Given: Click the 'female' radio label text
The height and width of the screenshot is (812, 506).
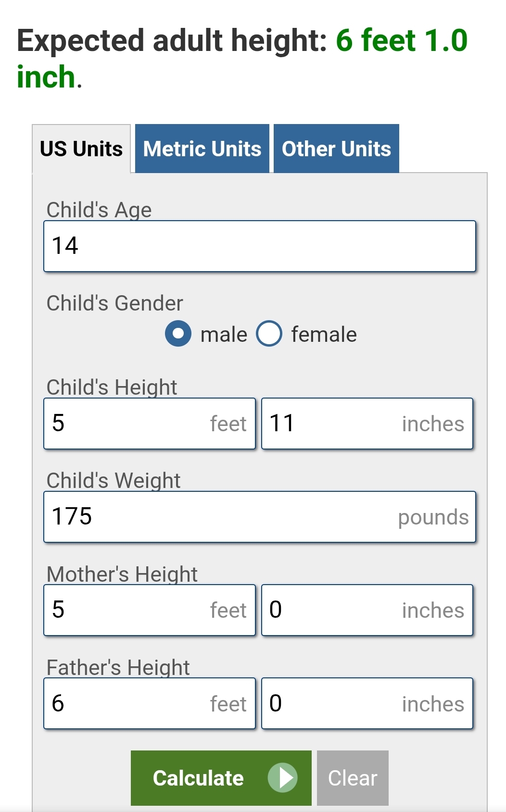Looking at the screenshot, I should tap(324, 335).
